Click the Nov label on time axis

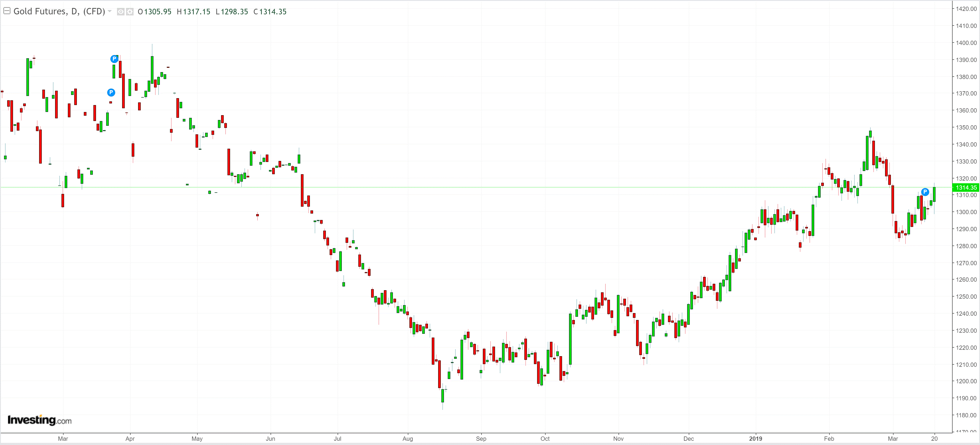tap(618, 439)
